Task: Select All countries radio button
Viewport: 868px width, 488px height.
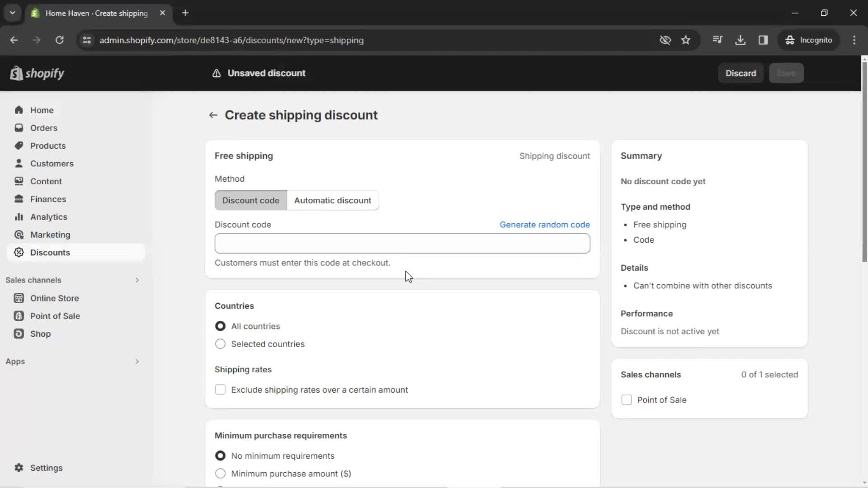Action: [220, 326]
